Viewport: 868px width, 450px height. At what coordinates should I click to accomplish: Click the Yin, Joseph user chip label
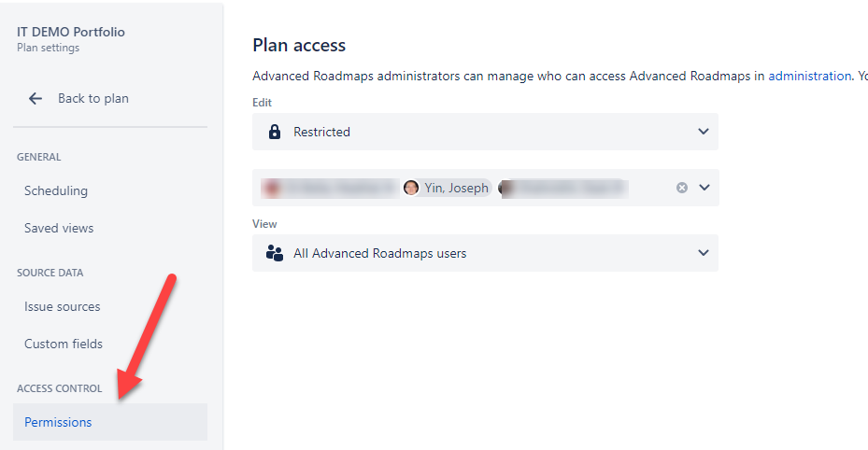pos(456,188)
